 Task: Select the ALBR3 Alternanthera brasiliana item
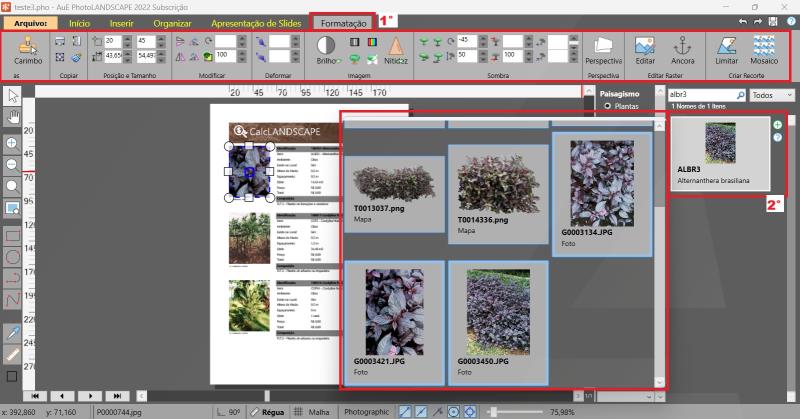point(720,153)
